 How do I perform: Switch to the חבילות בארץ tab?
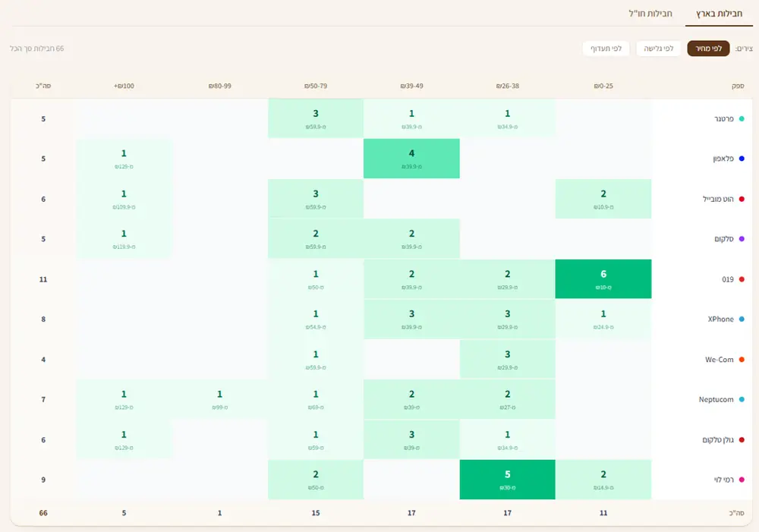coord(719,14)
